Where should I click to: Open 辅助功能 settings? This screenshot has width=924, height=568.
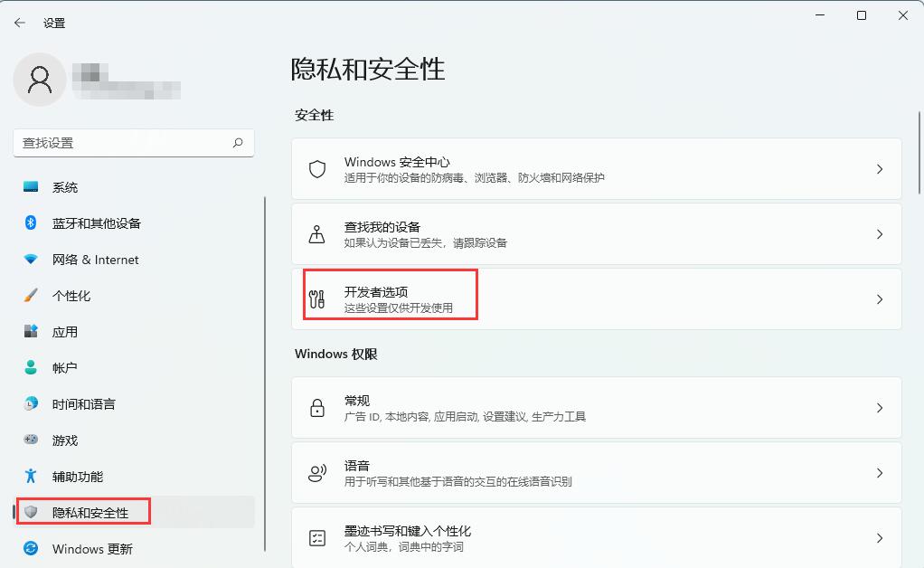pos(134,476)
